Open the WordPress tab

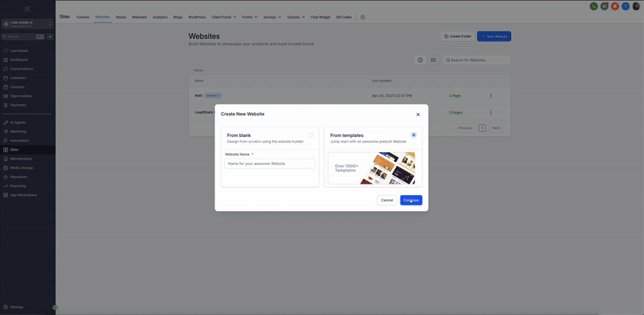pos(197,17)
